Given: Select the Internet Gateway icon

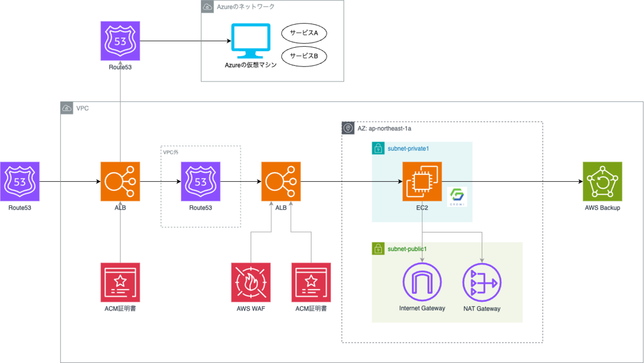Looking at the screenshot, I should click(x=422, y=282).
